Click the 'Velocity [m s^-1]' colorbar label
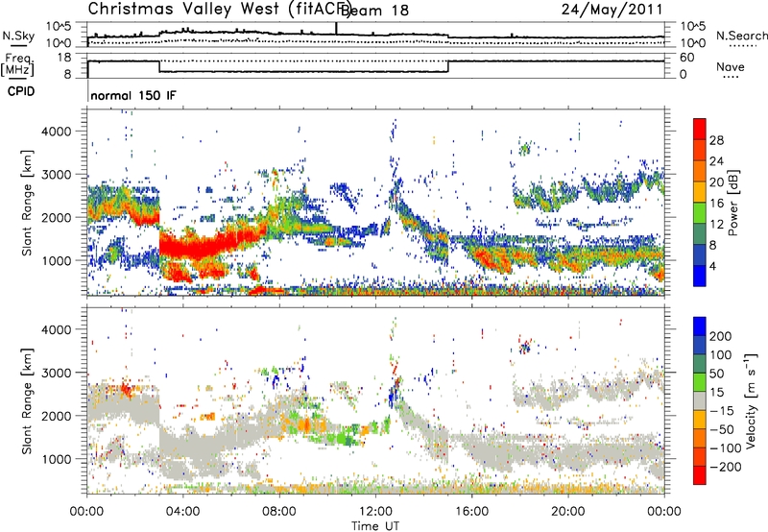The height and width of the screenshot is (532, 768). tap(750, 400)
